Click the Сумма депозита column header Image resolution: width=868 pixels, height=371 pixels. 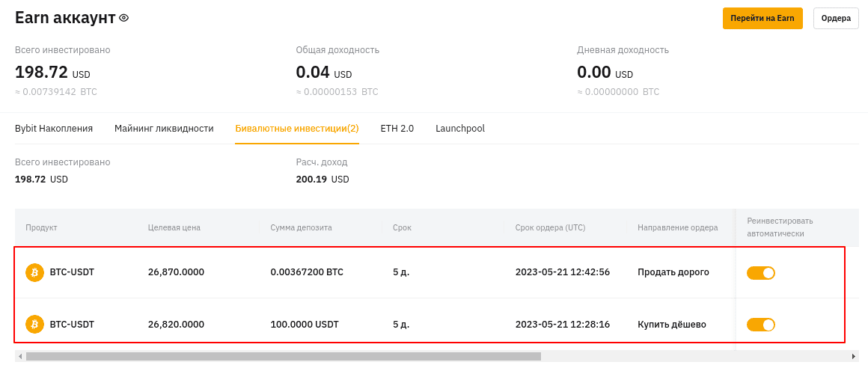(301, 227)
